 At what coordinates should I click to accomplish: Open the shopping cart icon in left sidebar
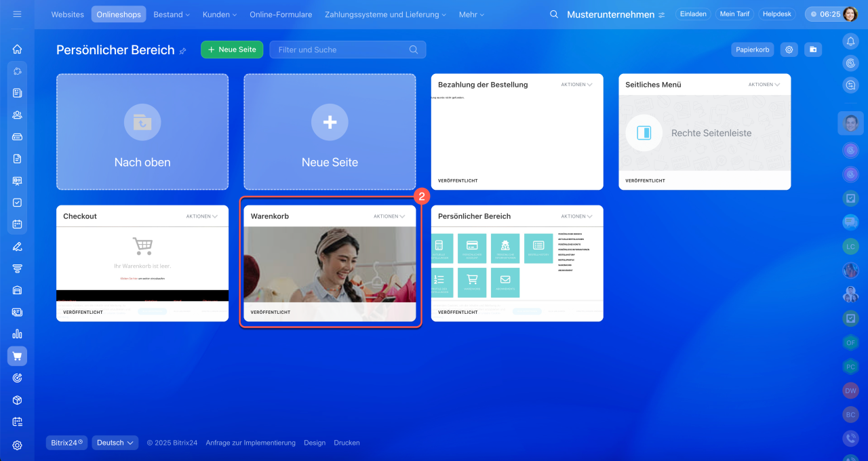(x=17, y=356)
